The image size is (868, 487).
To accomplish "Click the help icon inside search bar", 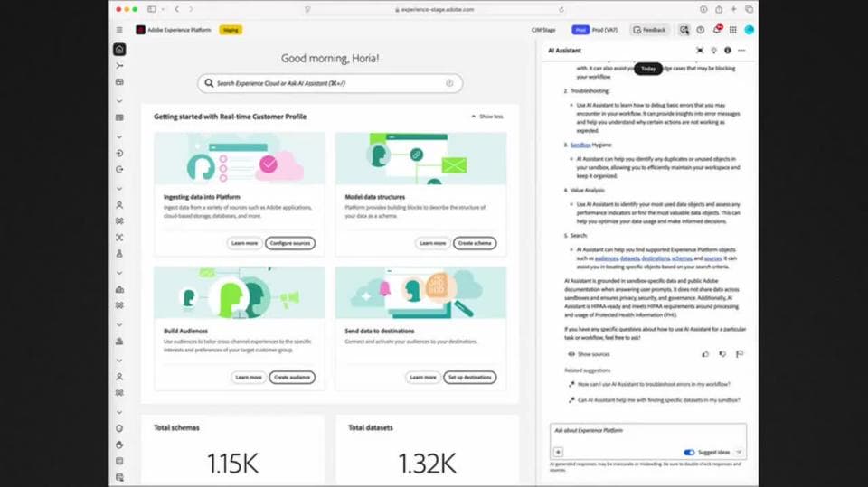I will click(449, 83).
